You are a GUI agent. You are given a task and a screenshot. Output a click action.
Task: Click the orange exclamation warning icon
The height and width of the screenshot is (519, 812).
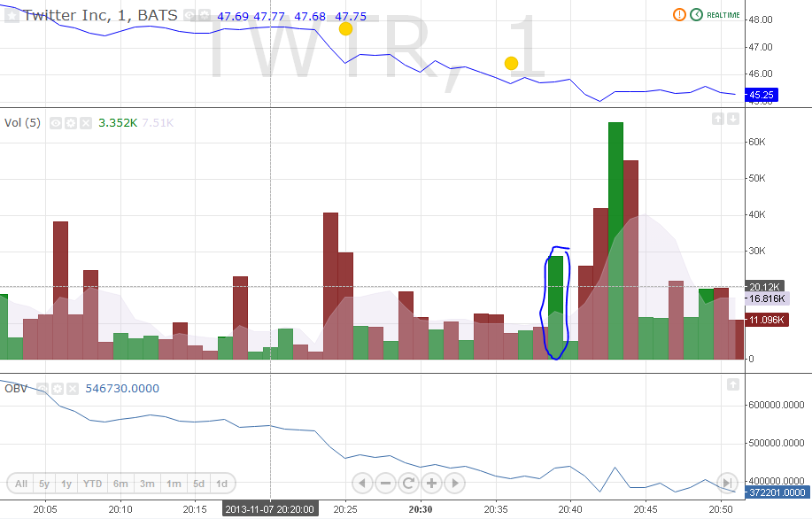[679, 15]
